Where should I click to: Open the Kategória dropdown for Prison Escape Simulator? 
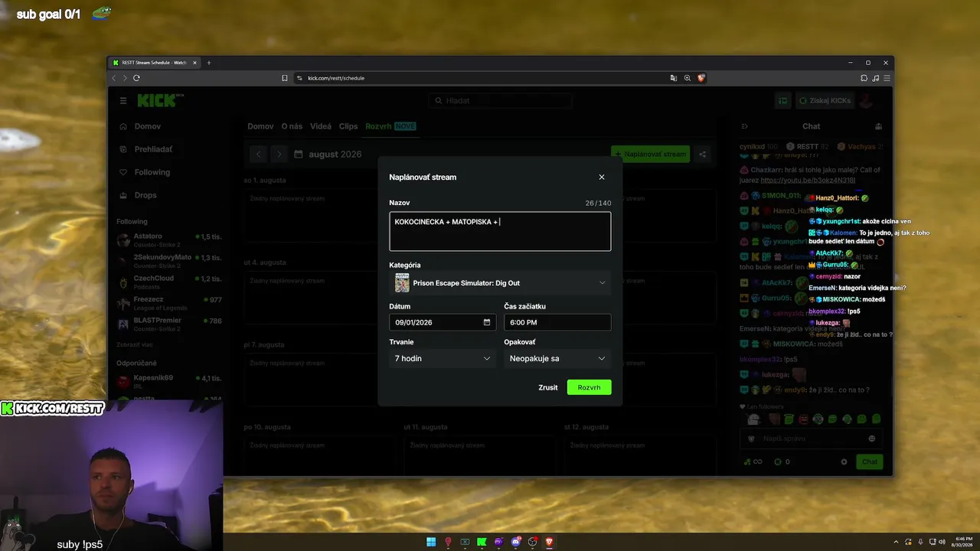500,283
